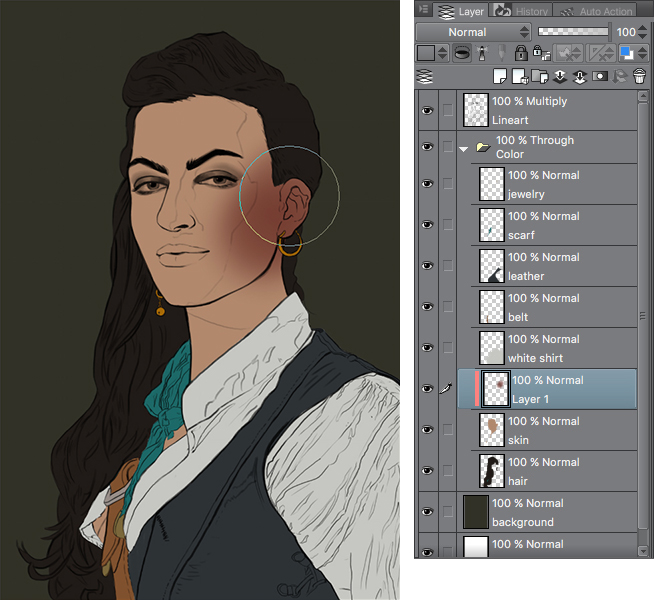Image resolution: width=654 pixels, height=600 pixels.
Task: Click the New Layer Folder icon
Action: 540,76
